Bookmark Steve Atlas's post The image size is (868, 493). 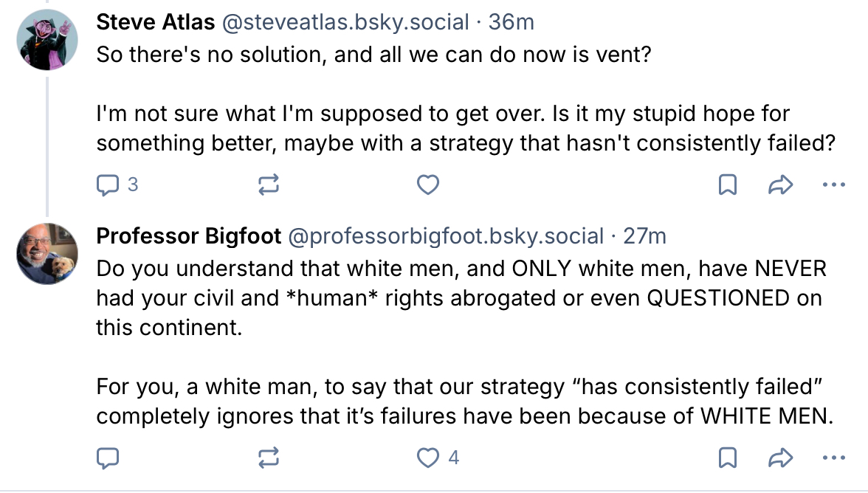pyautogui.click(x=728, y=185)
